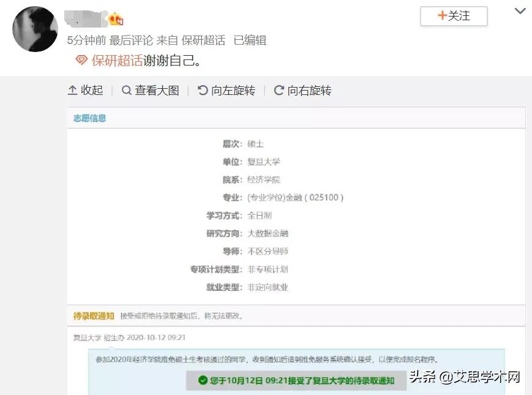Open the magnifier 查看大图 icon
Screen dimensions: 532x395
coord(127,90)
